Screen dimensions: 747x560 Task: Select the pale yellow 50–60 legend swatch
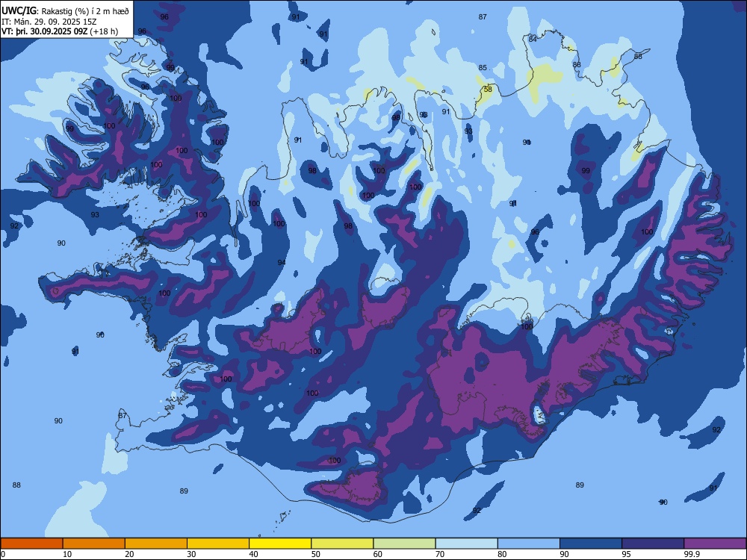click(x=343, y=544)
